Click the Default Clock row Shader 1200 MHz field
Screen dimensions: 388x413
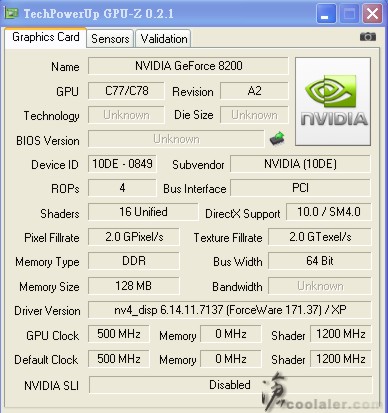point(341,359)
